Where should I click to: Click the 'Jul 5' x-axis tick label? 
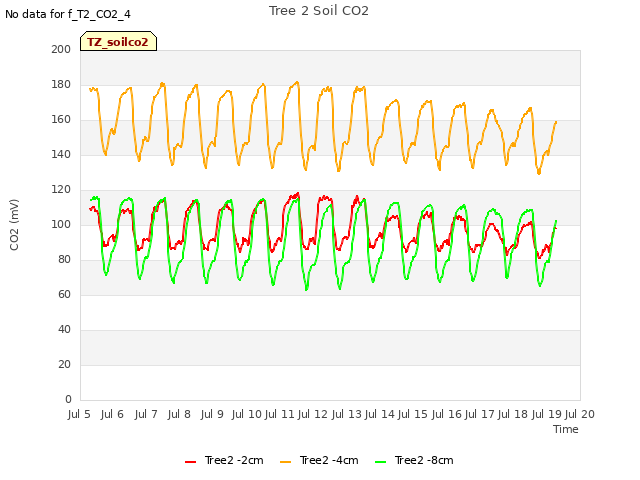point(79,414)
